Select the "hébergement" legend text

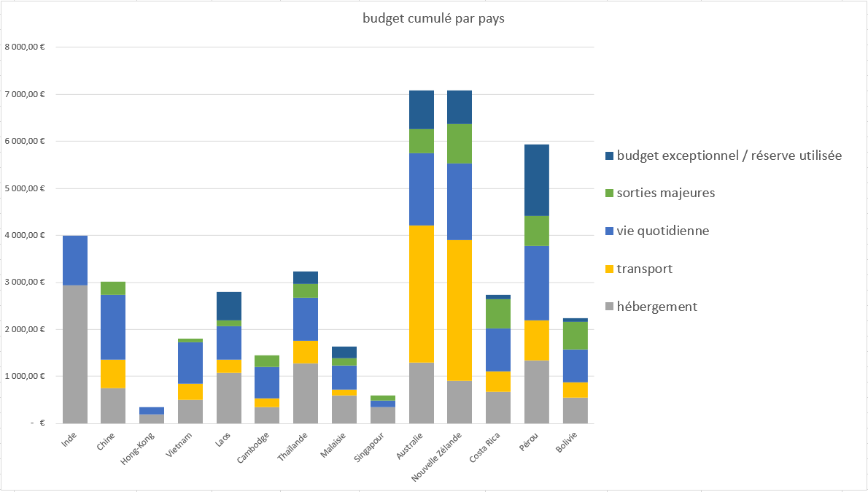[656, 307]
